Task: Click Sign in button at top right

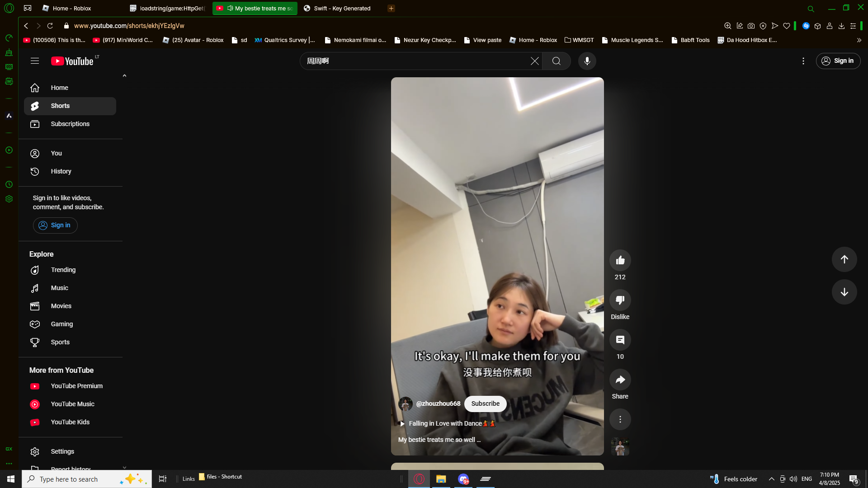Action: click(838, 61)
